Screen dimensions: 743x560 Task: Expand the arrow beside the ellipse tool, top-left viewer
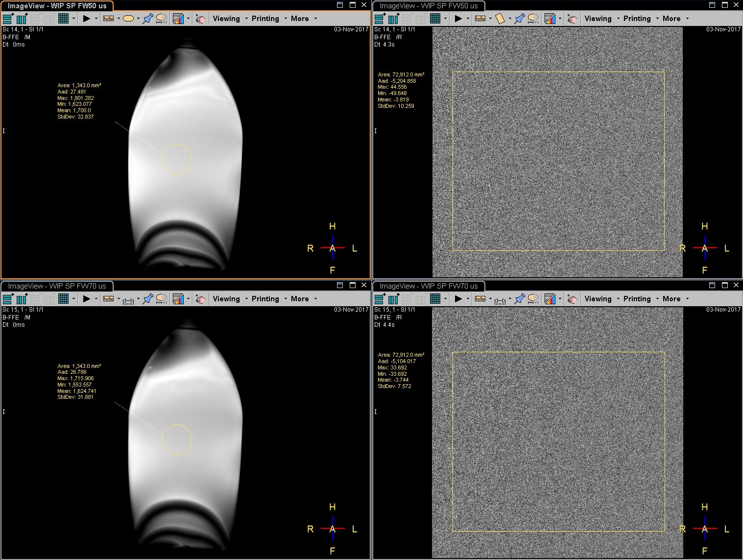pyautogui.click(x=138, y=19)
